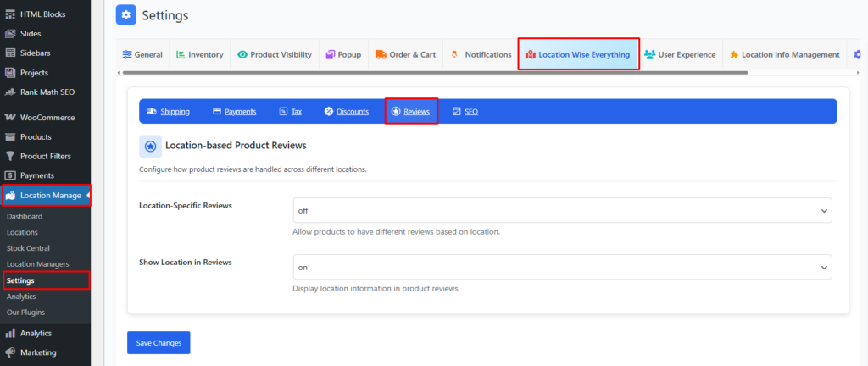Open Stock Central in sidebar
Image resolution: width=868 pixels, height=366 pixels.
[x=28, y=248]
